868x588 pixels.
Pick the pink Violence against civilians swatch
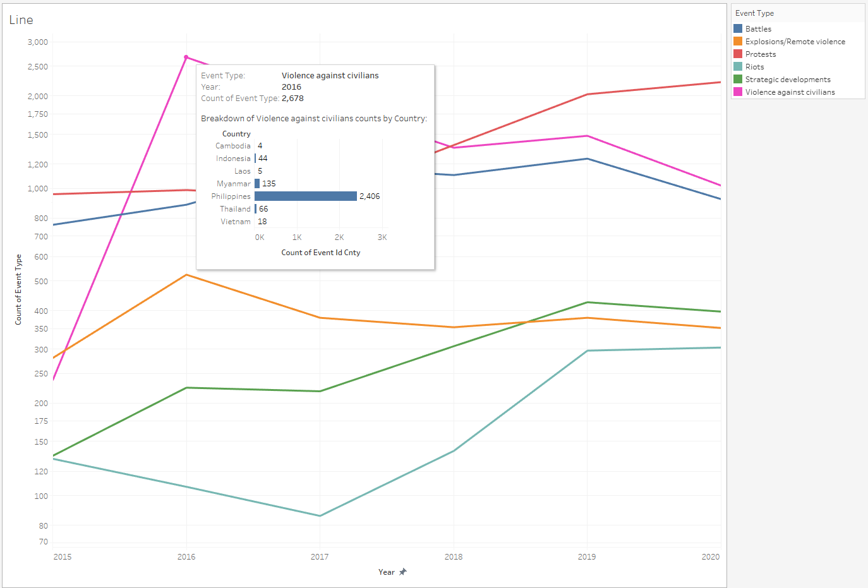(738, 92)
